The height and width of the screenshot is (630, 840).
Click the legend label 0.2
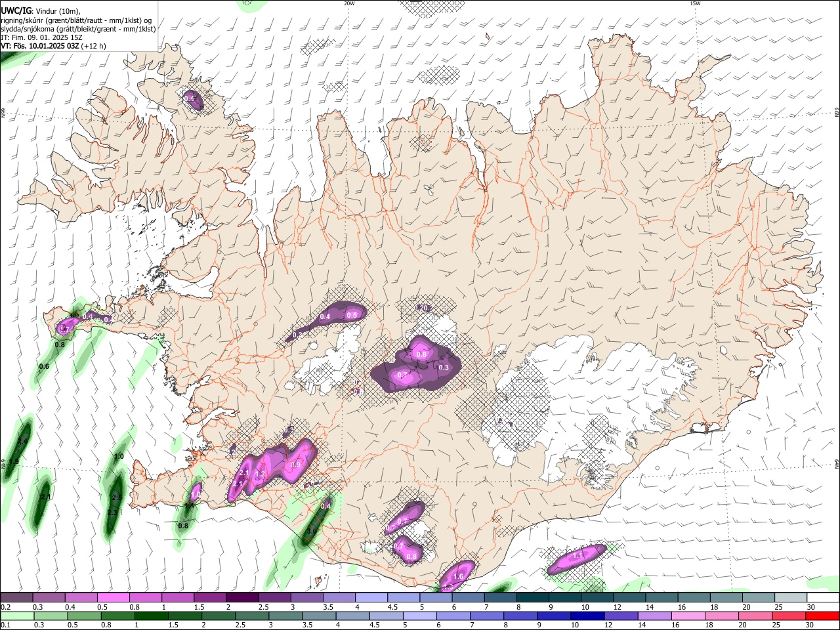(x=5, y=607)
